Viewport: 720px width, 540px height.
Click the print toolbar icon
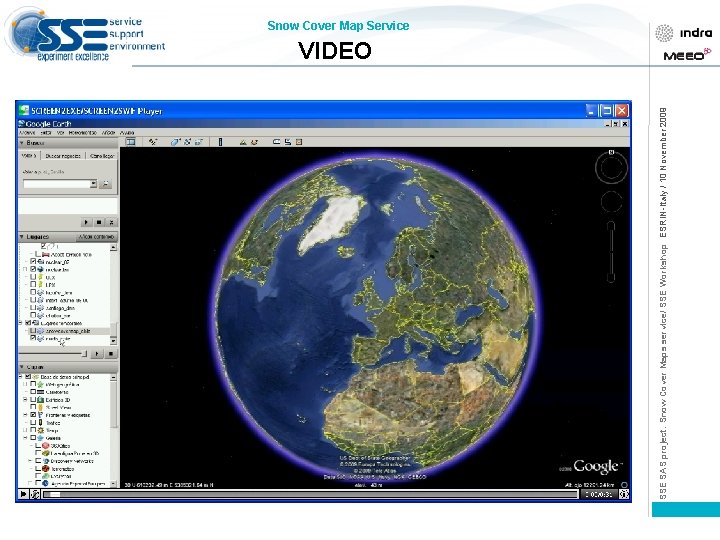(287, 142)
